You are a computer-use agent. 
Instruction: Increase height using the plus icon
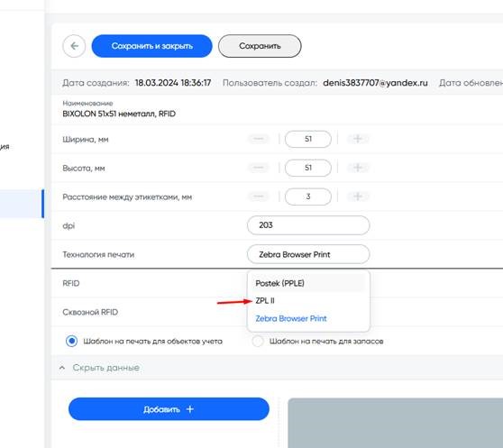[x=358, y=168]
